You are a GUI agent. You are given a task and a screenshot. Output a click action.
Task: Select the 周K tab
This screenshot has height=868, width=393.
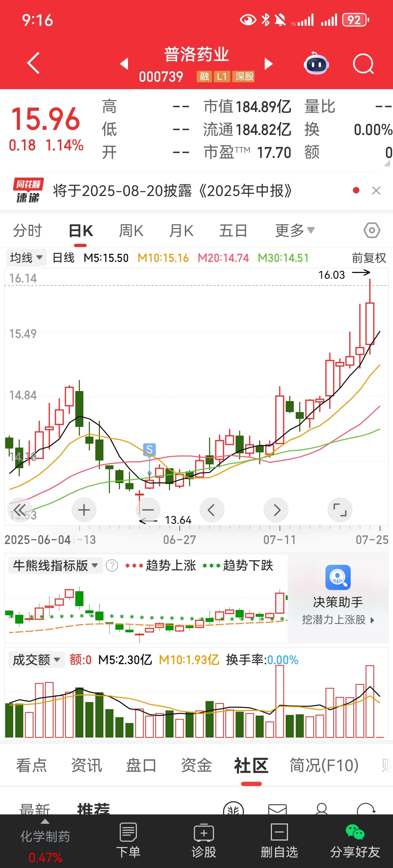point(131,231)
